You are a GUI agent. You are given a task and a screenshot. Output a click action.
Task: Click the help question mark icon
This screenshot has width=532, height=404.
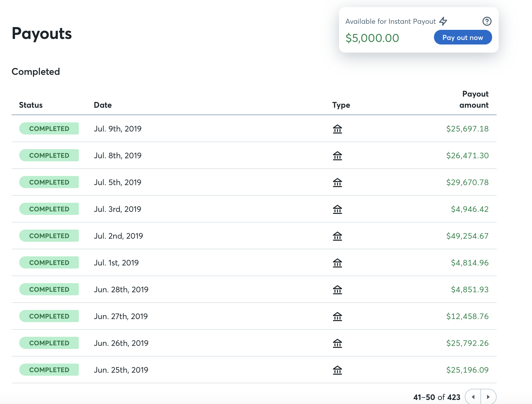(x=487, y=21)
